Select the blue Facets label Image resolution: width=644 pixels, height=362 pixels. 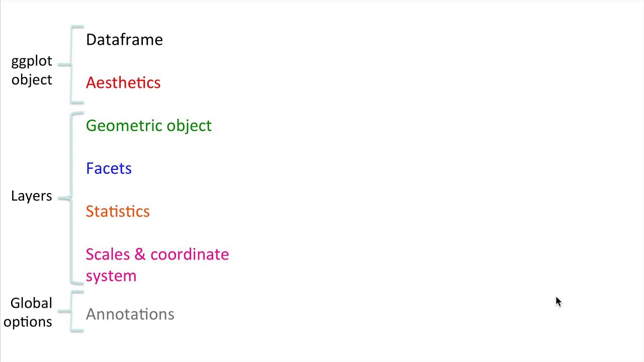tap(109, 168)
